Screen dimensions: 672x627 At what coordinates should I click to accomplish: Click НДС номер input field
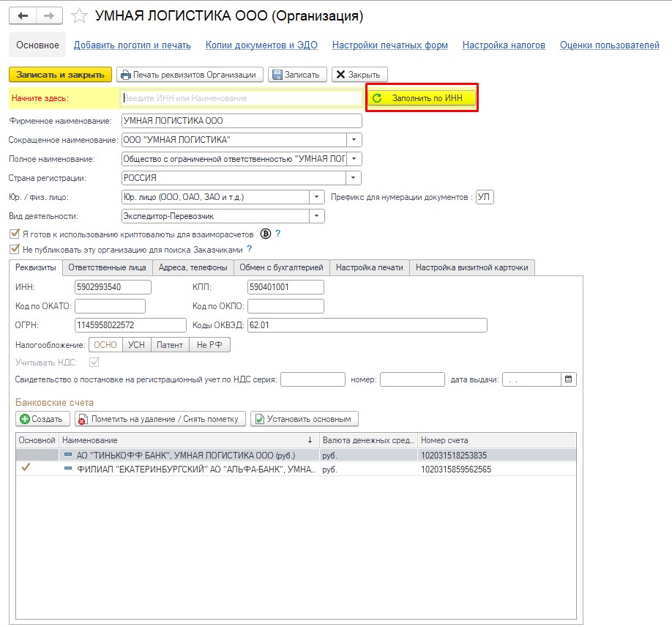(412, 379)
